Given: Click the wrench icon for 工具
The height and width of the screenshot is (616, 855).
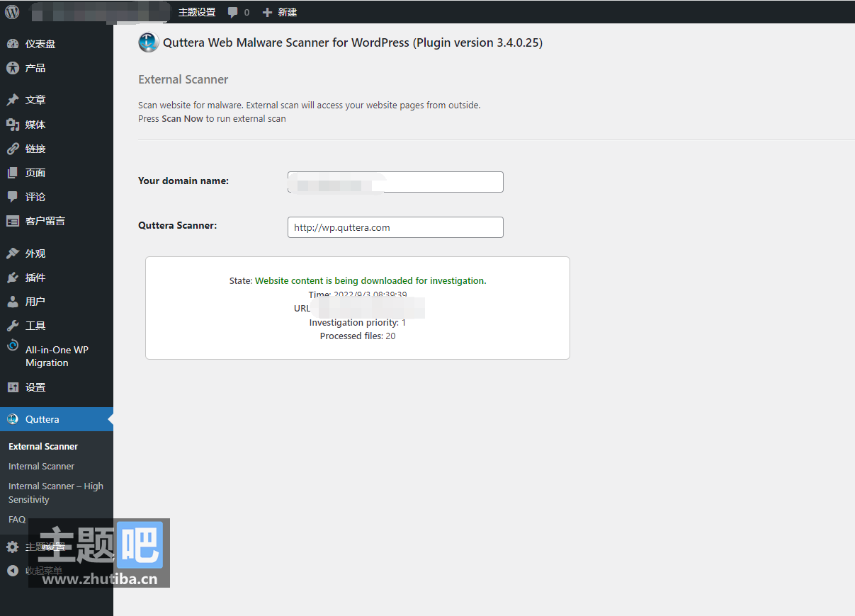Looking at the screenshot, I should tap(13, 326).
